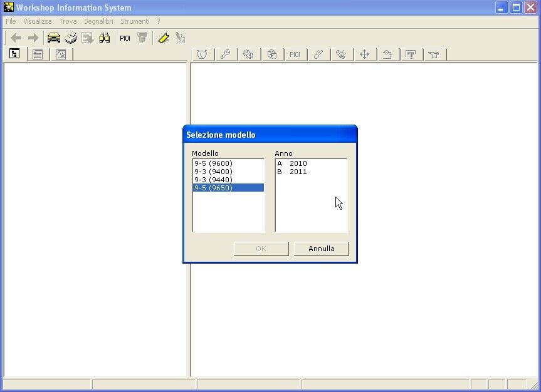Click the last right-pane tab icon
541x392 pixels.
(x=434, y=54)
